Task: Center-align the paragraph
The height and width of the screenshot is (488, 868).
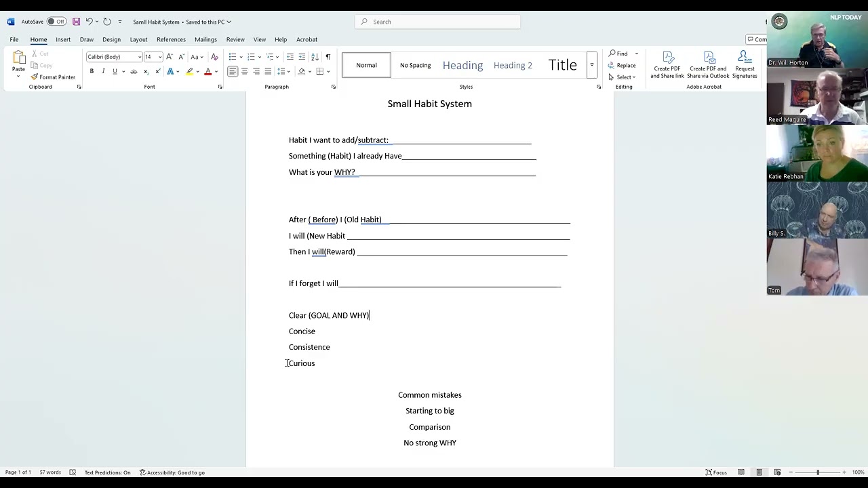Action: click(x=244, y=71)
